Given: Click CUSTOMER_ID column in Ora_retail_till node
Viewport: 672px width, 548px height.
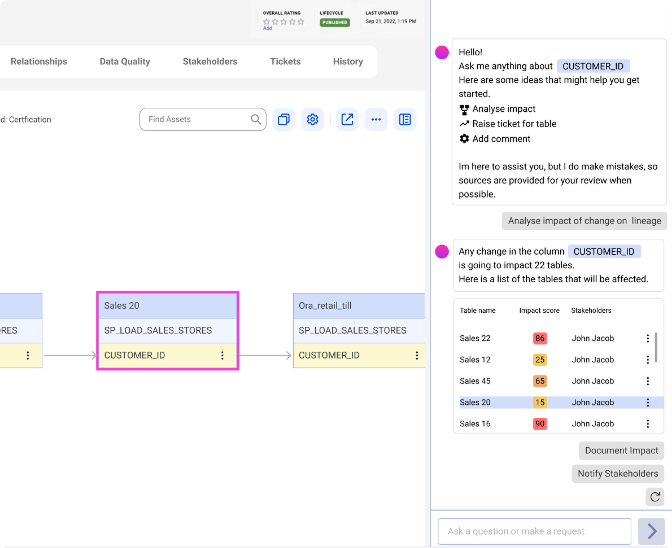Looking at the screenshot, I should pyautogui.click(x=329, y=355).
